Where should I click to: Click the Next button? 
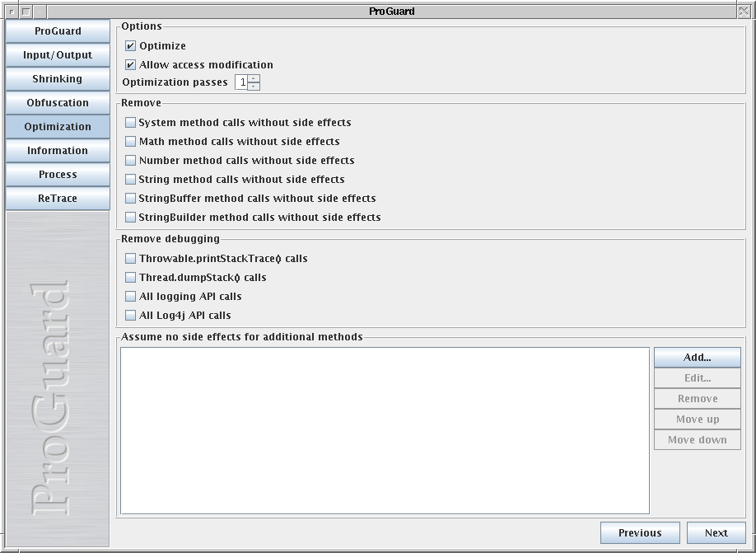[716, 533]
